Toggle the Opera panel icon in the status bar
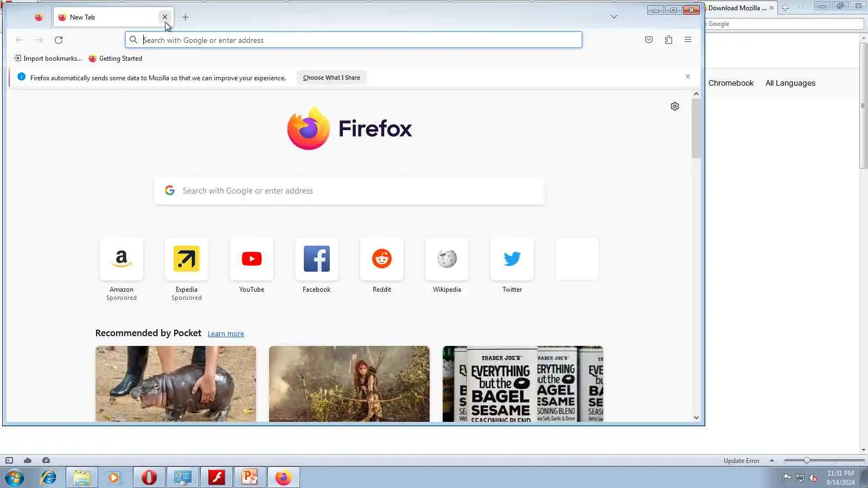Image resolution: width=868 pixels, height=488 pixels. (x=9, y=460)
